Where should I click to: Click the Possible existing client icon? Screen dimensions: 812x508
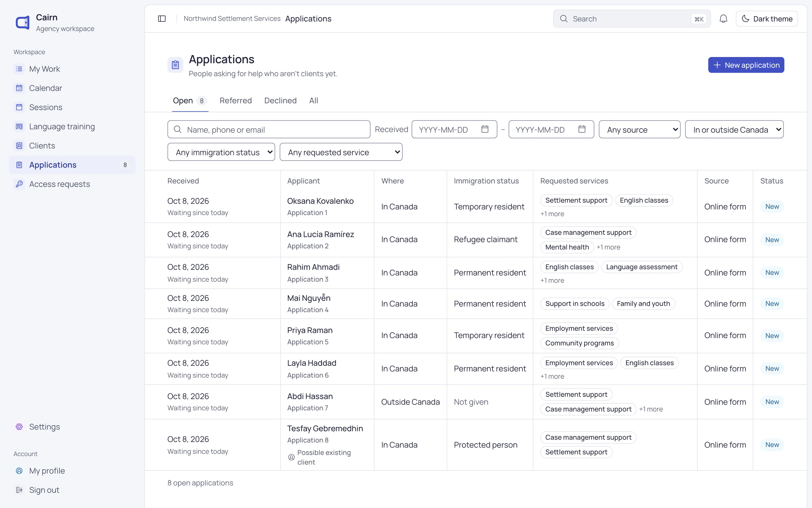pos(291,457)
